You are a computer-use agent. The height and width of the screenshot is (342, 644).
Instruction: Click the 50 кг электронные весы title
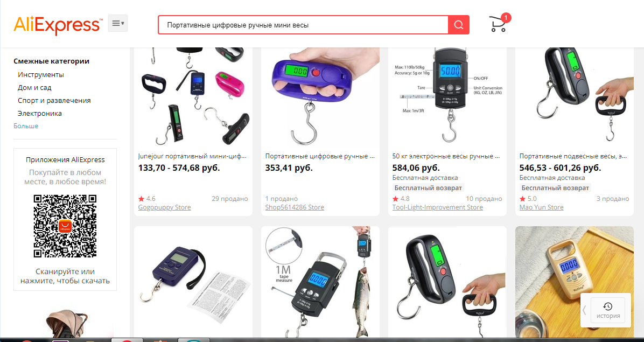(x=446, y=156)
